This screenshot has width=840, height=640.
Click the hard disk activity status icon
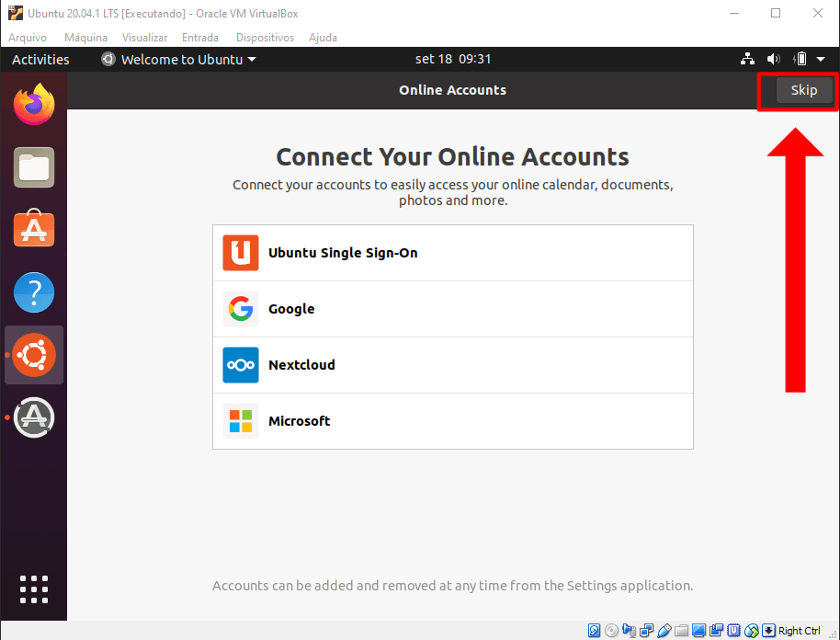click(594, 631)
